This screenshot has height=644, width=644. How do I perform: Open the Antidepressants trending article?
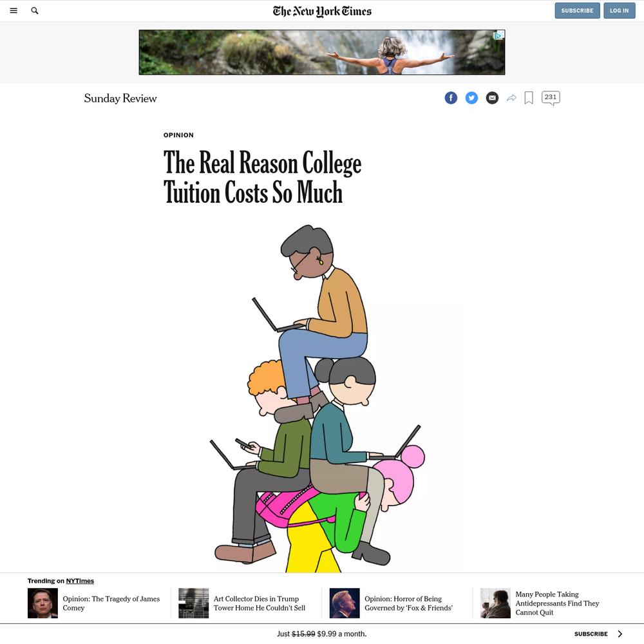coord(557,603)
